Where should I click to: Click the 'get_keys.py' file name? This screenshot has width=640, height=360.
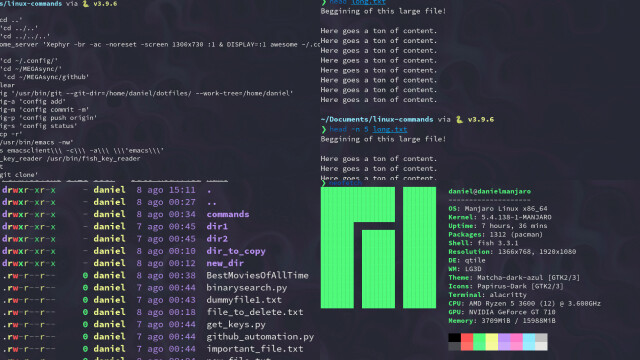236,325
